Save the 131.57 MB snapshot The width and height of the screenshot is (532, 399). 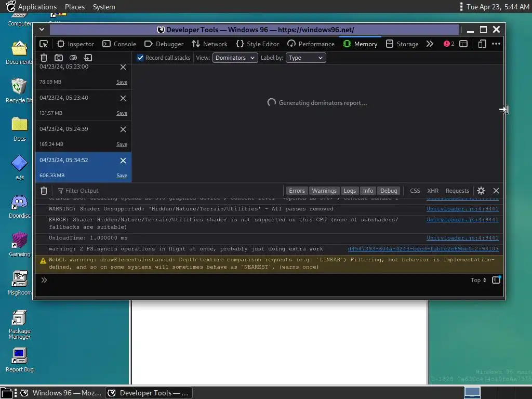pyautogui.click(x=122, y=113)
